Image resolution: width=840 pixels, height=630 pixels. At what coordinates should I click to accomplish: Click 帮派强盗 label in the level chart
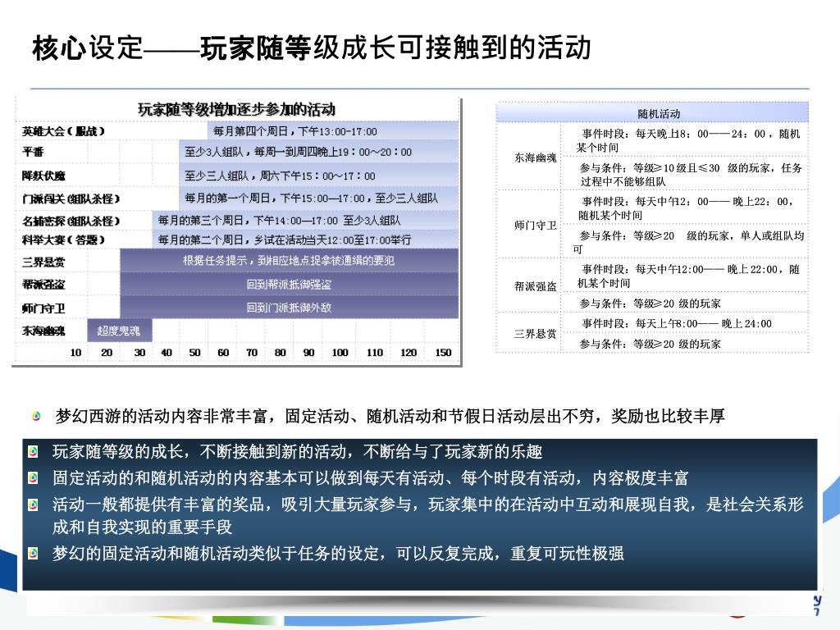coord(43,285)
